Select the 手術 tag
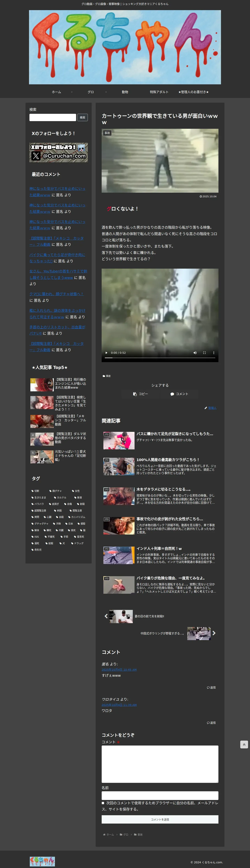Screen dimensions: 250x868 tap(64, 537)
